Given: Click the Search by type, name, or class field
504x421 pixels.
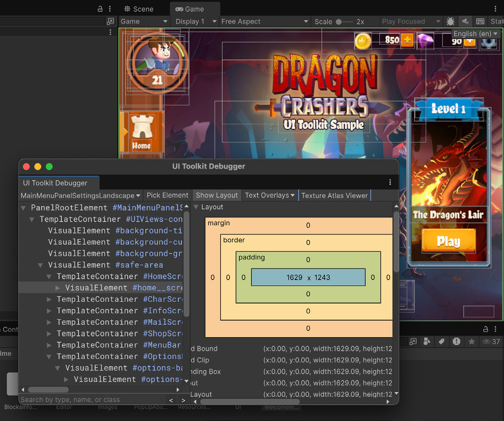Looking at the screenshot, I should pyautogui.click(x=92, y=400).
